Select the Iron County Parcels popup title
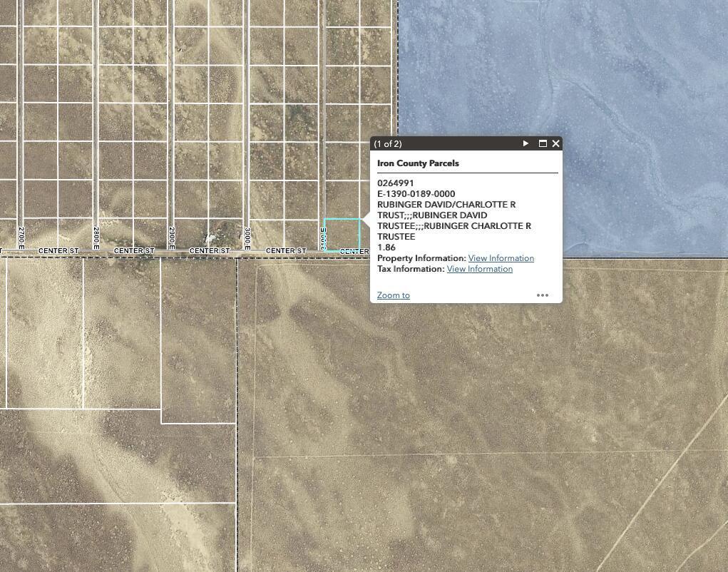The height and width of the screenshot is (572, 728). point(418,163)
